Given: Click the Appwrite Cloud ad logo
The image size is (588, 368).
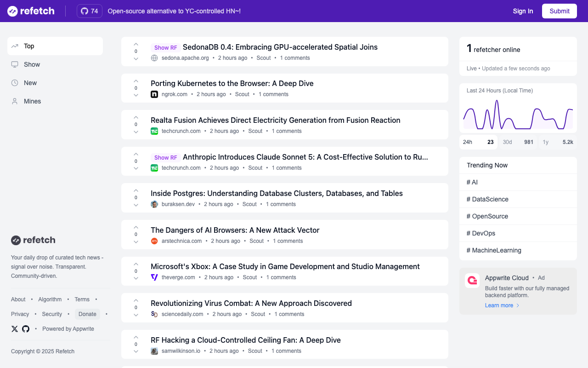Looking at the screenshot, I should (x=472, y=281).
